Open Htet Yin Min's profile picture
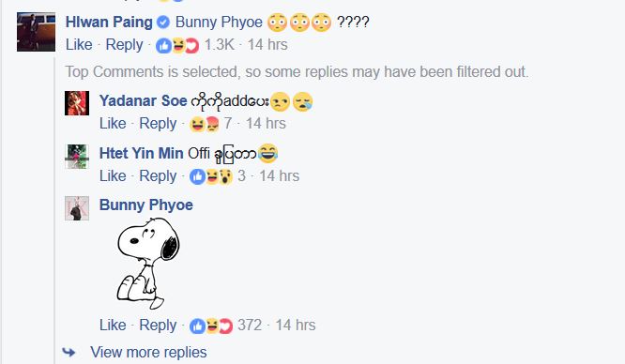625x364 pixels. click(77, 157)
